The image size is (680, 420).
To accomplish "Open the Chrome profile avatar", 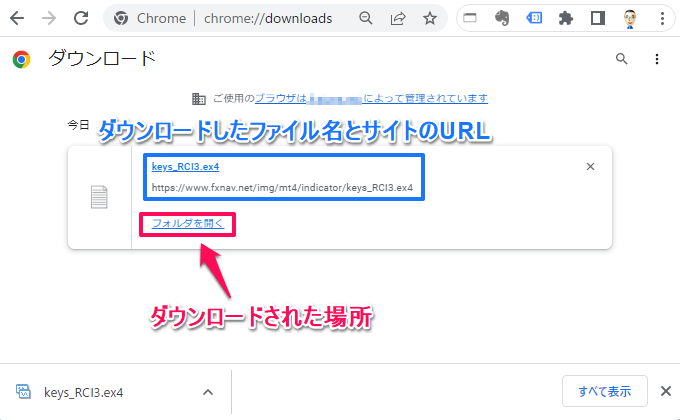I will click(628, 18).
